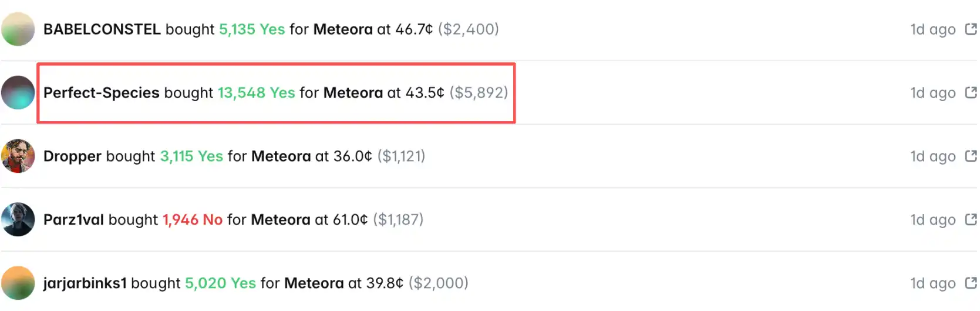This screenshot has width=980, height=311.
Task: Click the 13,548 Yes share amount
Action: (256, 93)
